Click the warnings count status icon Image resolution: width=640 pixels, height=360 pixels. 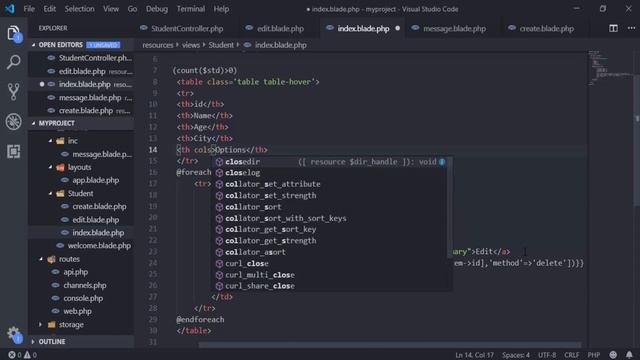coord(30,355)
